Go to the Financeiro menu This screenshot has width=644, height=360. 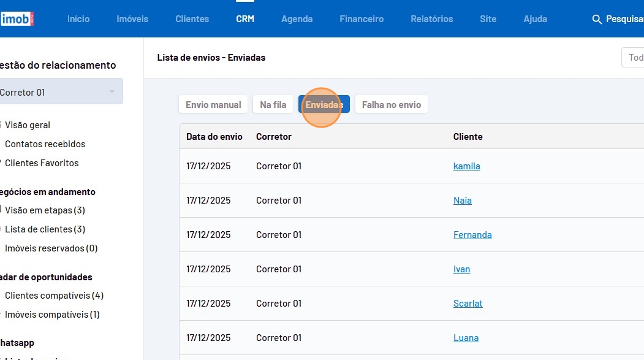(x=362, y=19)
